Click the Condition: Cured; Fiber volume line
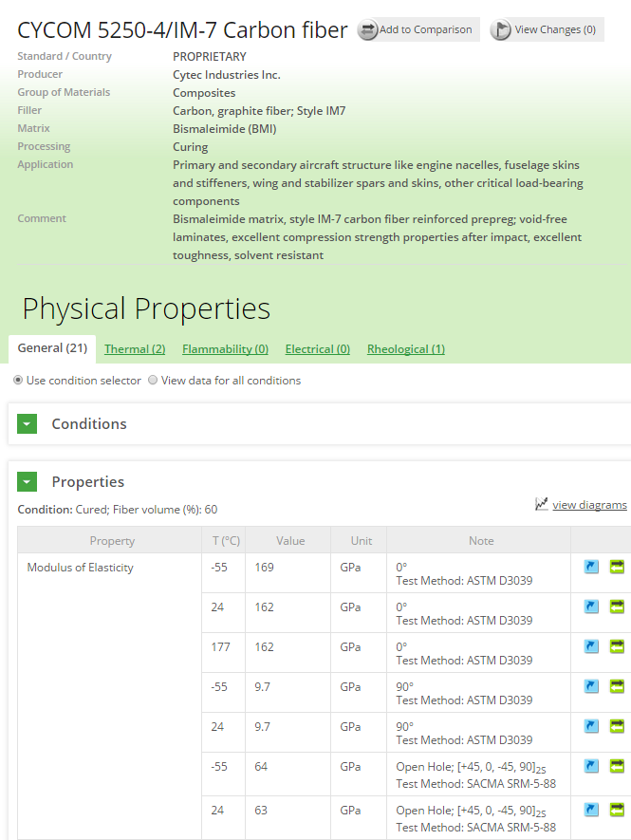The width and height of the screenshot is (631, 840). [118, 510]
